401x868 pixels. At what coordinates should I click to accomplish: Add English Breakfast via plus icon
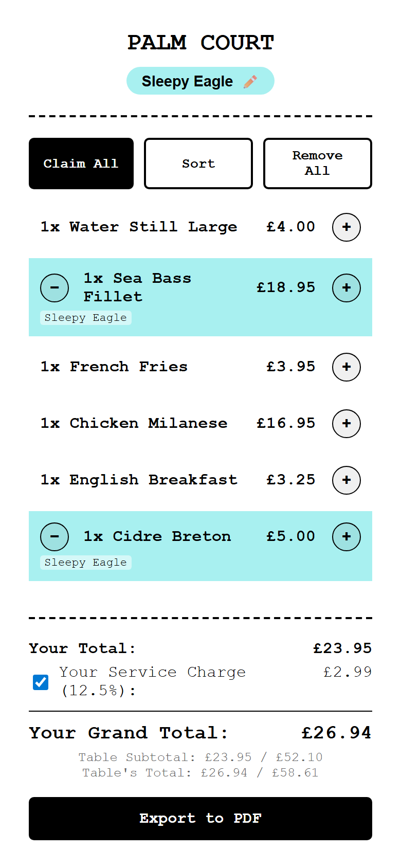tap(347, 480)
